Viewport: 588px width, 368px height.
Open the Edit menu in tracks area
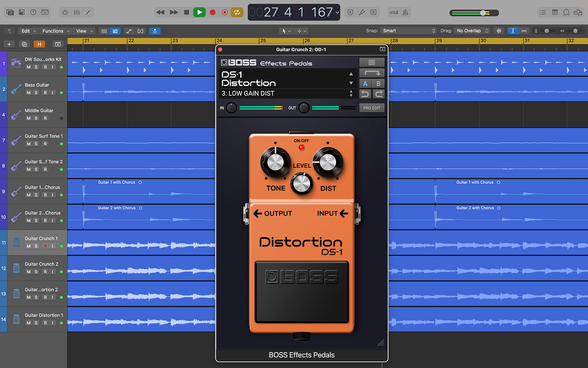(x=29, y=31)
